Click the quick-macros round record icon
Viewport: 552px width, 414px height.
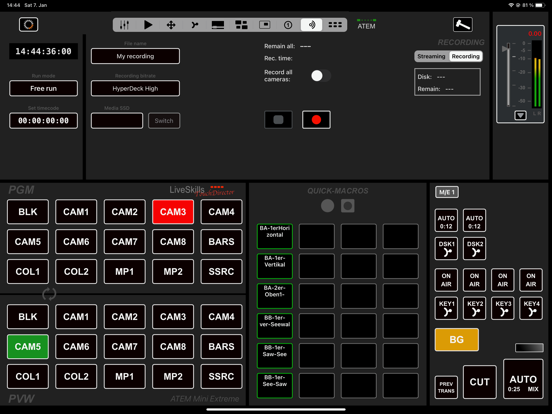point(327,206)
